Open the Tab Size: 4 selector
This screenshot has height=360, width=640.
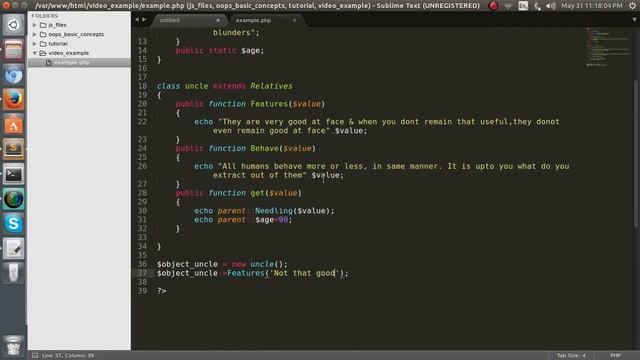[x=571, y=356]
